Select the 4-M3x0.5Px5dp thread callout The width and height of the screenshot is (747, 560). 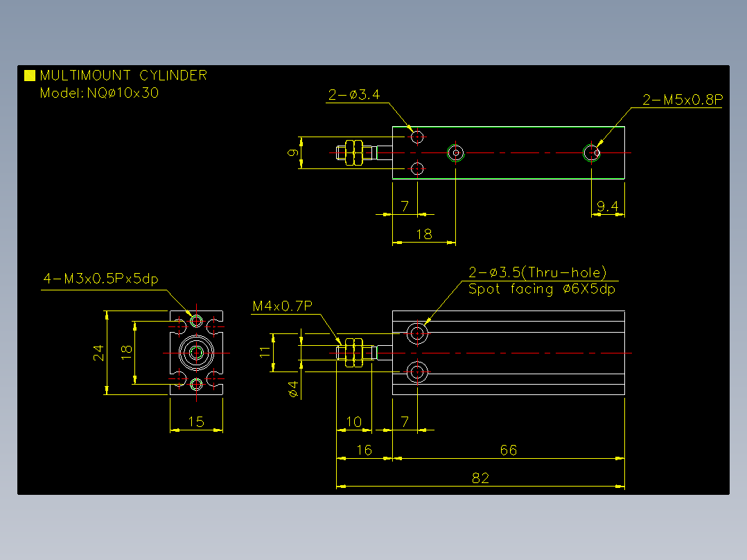(101, 279)
